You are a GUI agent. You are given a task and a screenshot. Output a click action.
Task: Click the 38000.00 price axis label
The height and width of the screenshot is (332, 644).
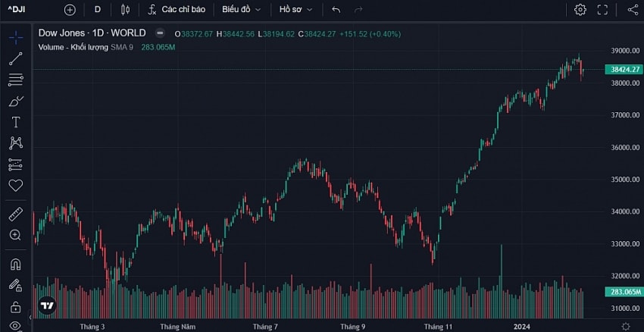pos(625,83)
